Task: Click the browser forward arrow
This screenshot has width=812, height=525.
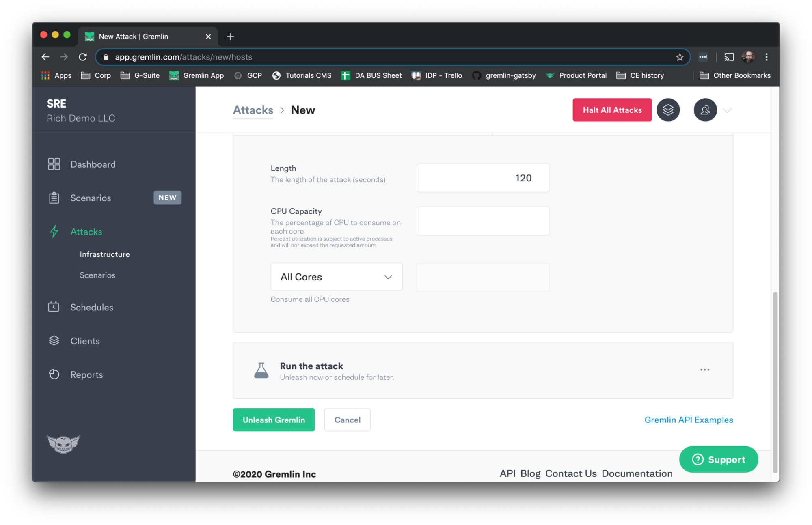Action: [64, 57]
